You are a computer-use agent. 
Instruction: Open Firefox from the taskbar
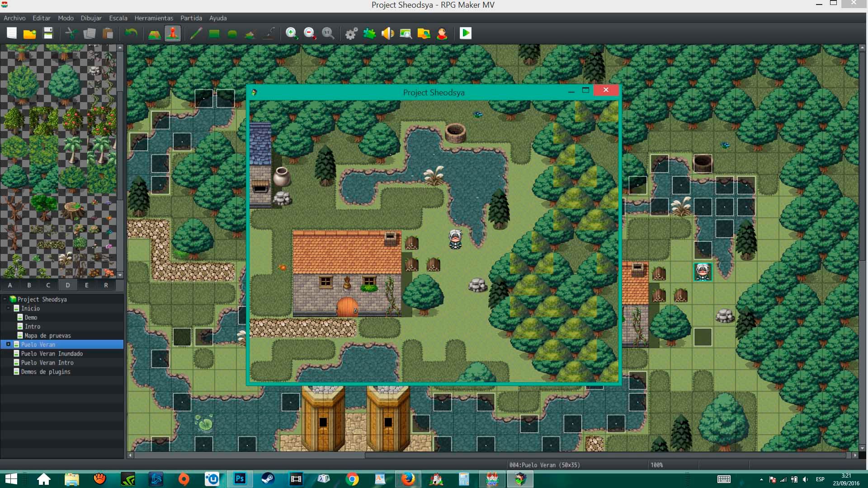tap(408, 479)
